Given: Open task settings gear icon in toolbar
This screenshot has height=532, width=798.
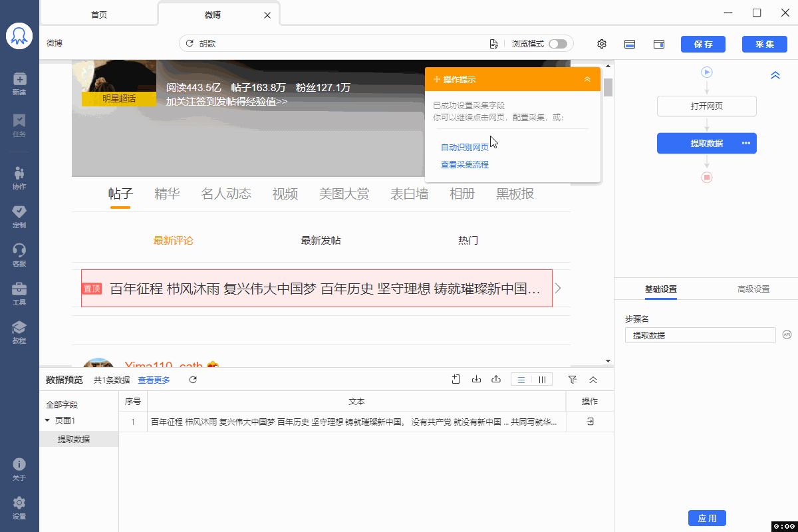Looking at the screenshot, I should [x=602, y=44].
